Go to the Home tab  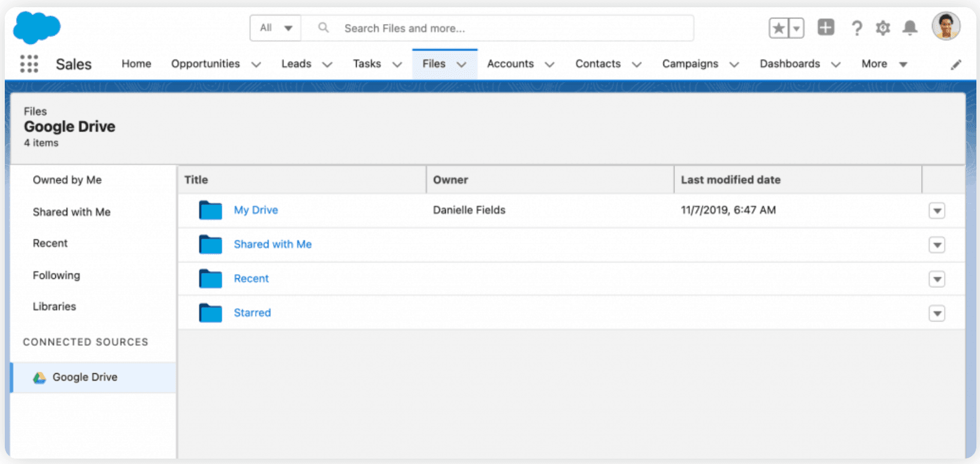click(136, 64)
